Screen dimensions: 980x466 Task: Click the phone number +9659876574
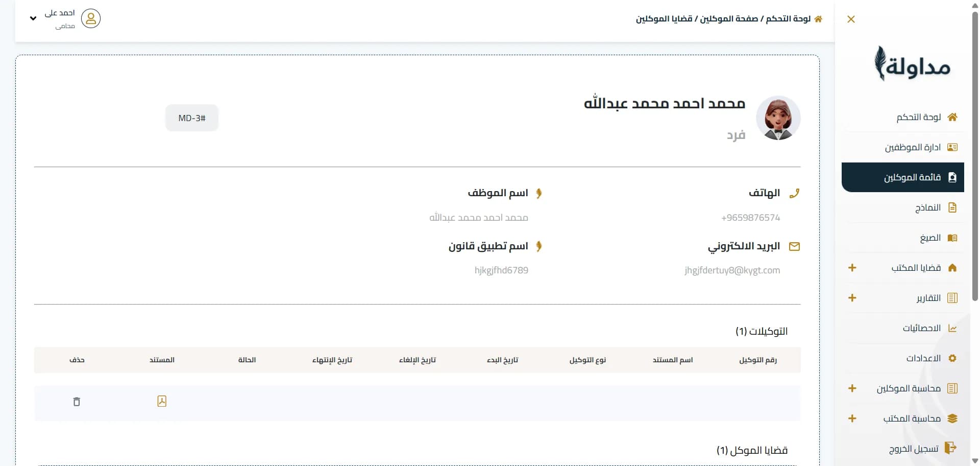tap(750, 218)
